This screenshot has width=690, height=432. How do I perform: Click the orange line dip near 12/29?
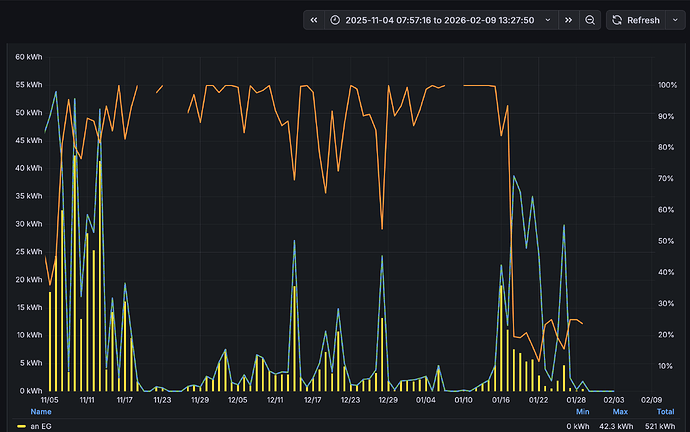(380, 228)
